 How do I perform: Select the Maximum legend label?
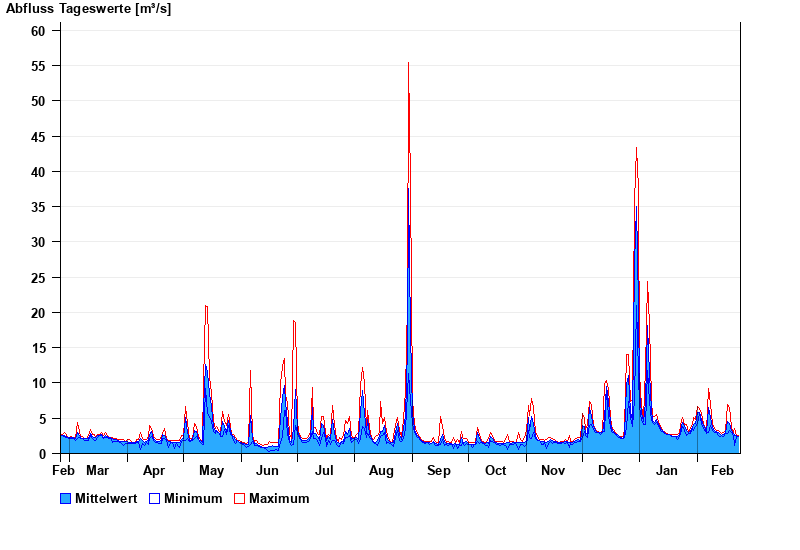coord(279,498)
